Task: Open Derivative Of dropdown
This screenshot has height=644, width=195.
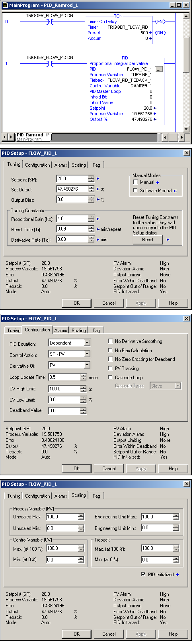Action: [x=87, y=365]
